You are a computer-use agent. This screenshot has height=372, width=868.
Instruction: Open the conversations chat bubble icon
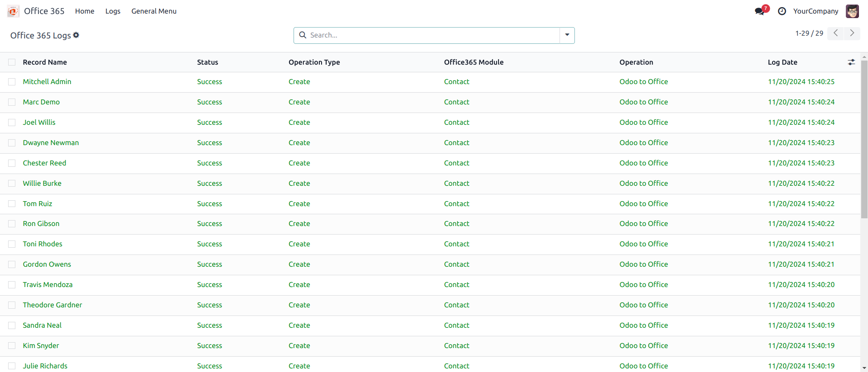point(760,11)
